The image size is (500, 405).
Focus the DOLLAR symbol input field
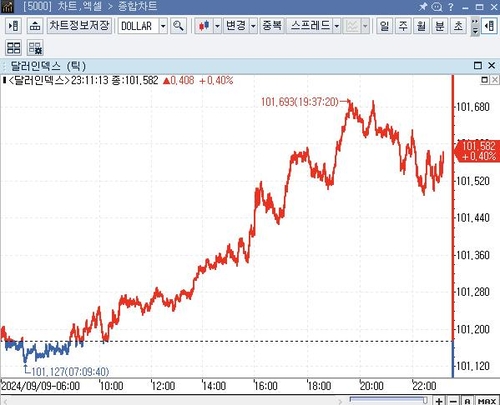click(139, 26)
